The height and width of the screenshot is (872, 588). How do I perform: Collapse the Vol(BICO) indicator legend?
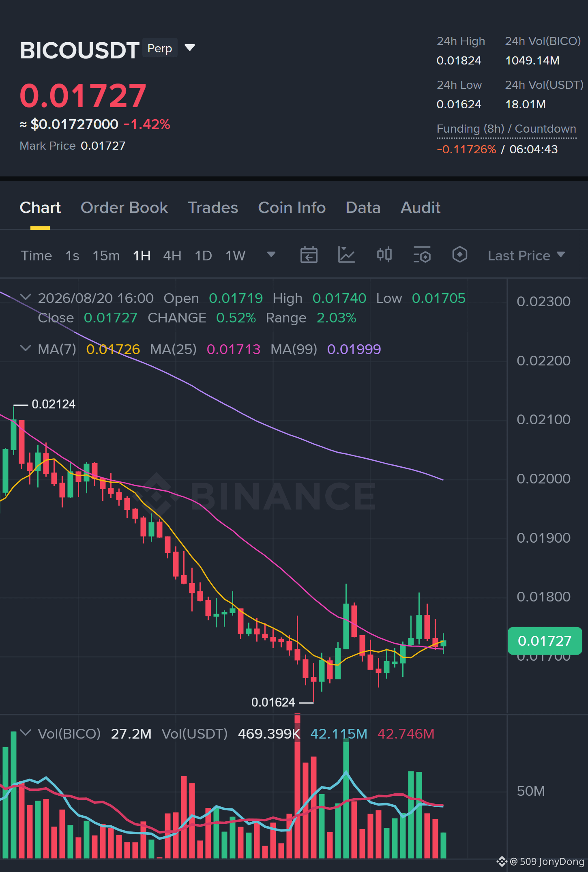[26, 733]
